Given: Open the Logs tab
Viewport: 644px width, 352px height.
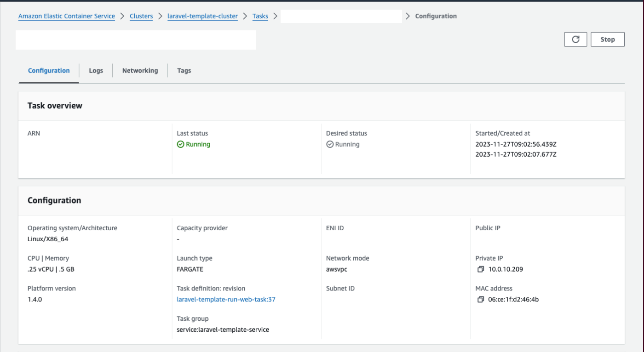Looking at the screenshot, I should tap(96, 71).
